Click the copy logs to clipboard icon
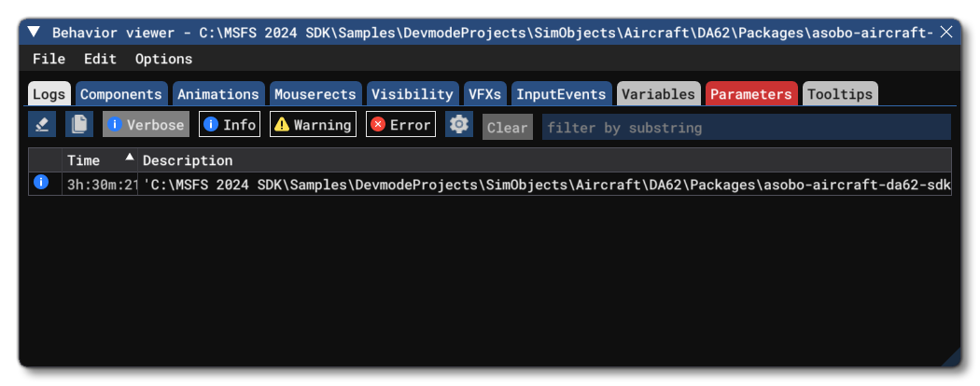This screenshot has height=386, width=980. coord(80,125)
